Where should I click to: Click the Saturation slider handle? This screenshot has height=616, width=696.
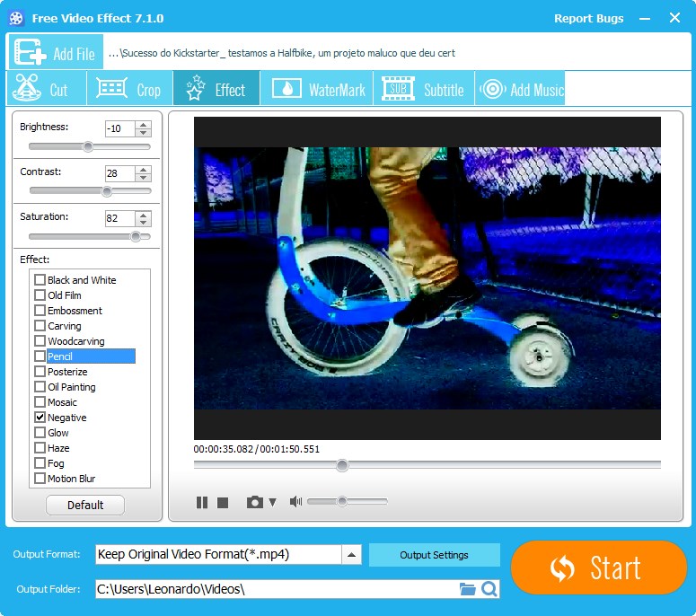point(136,236)
